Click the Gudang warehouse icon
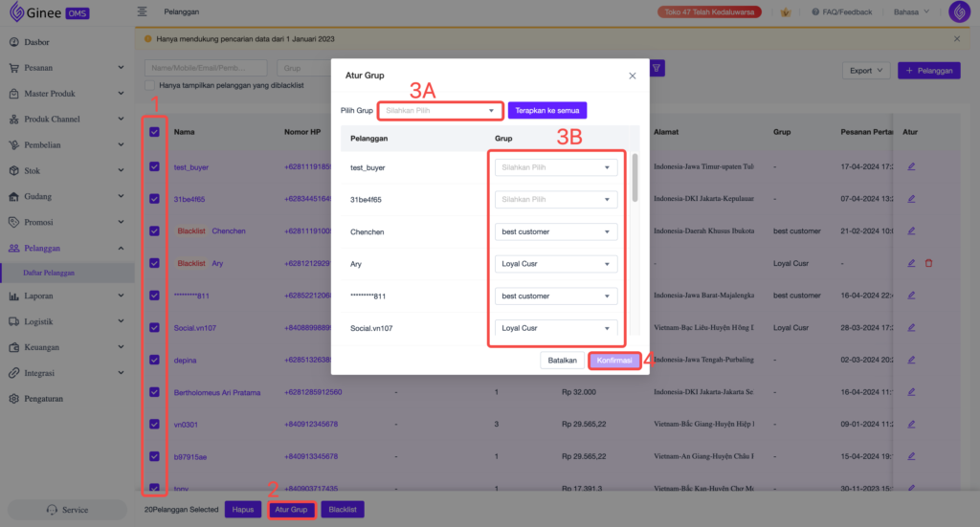This screenshot has height=527, width=980. tap(13, 197)
